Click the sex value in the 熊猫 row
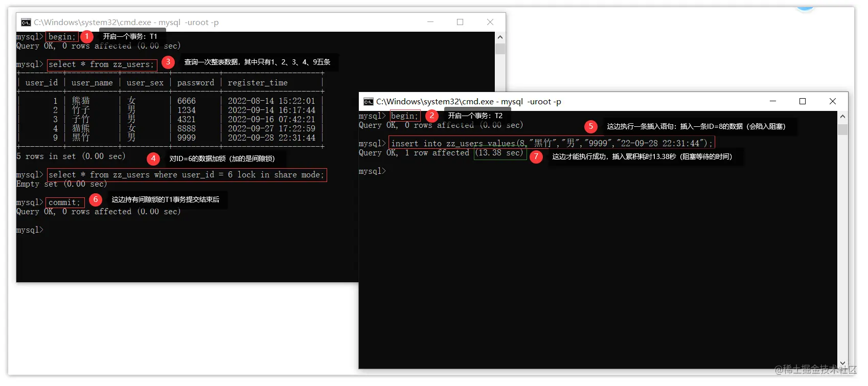The height and width of the screenshot is (386, 868). (131, 101)
